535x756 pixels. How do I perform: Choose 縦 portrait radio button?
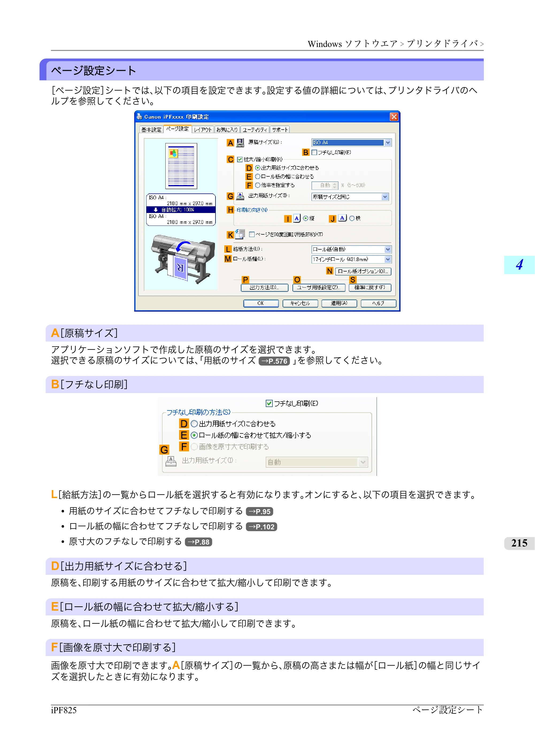(x=305, y=218)
